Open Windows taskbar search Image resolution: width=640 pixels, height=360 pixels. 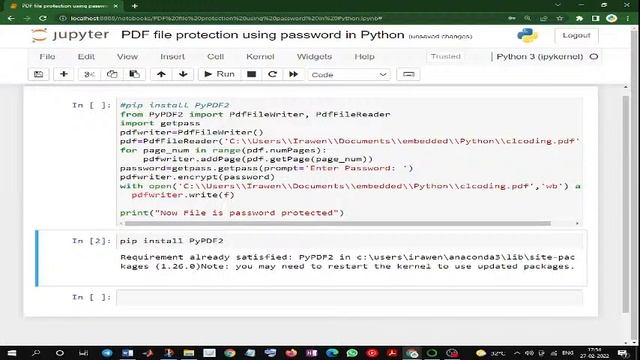36,353
